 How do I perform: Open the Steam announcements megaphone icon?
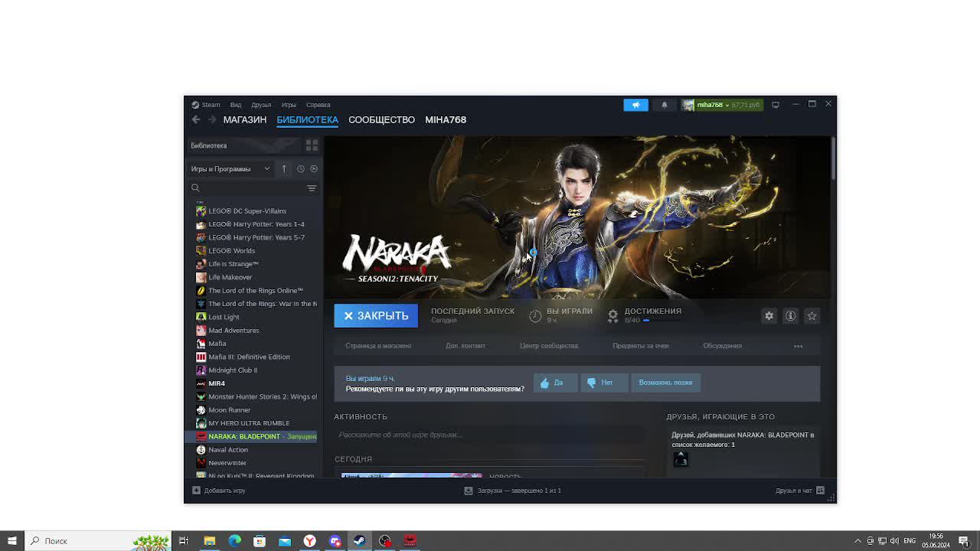click(635, 105)
